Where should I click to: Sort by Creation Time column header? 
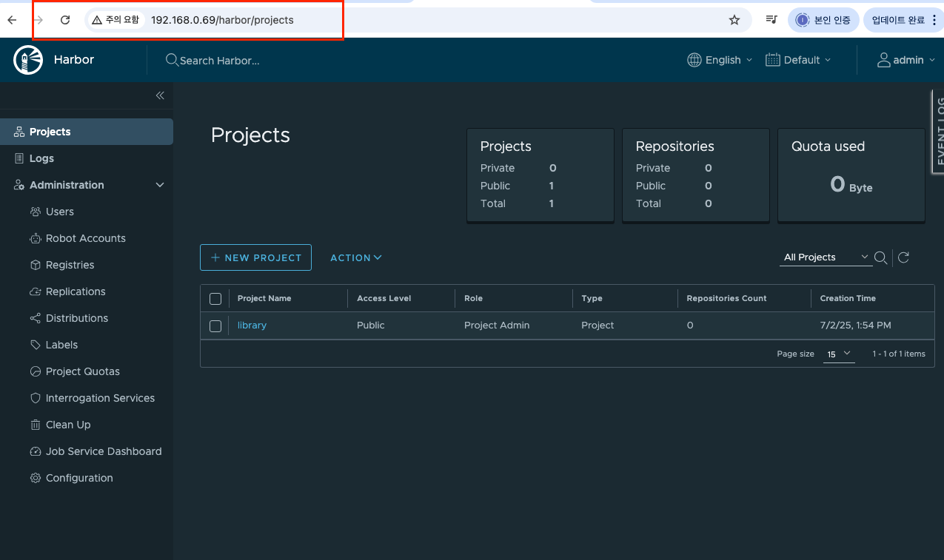point(848,298)
